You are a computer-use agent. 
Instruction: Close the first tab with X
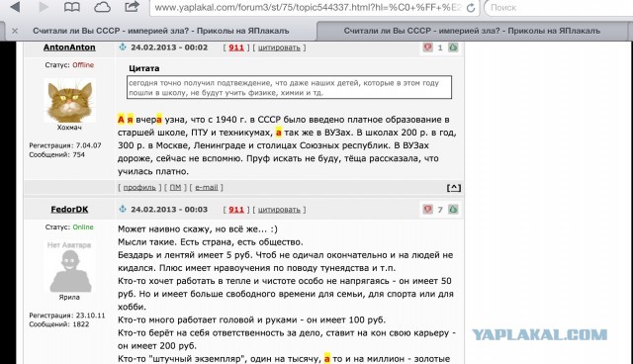tap(15, 31)
